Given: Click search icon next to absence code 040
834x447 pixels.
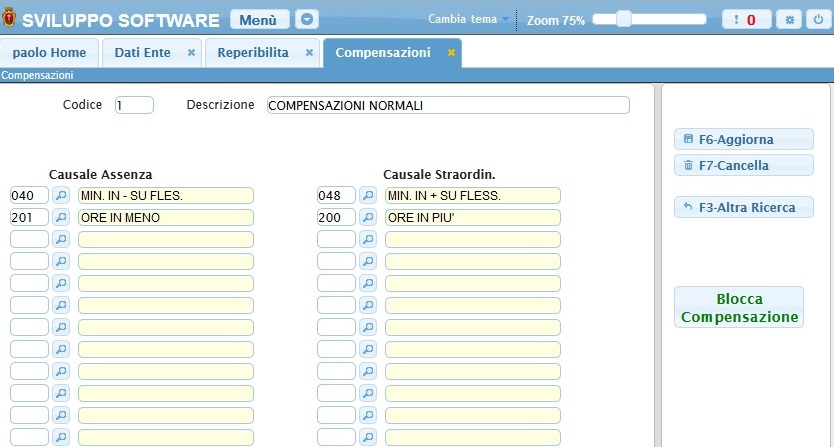Looking at the screenshot, I should (x=61, y=196).
